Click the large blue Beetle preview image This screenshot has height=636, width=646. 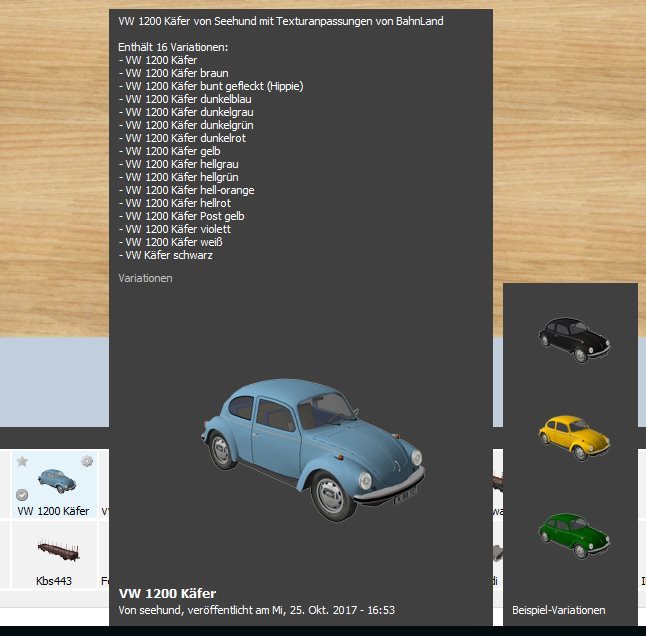pos(313,450)
